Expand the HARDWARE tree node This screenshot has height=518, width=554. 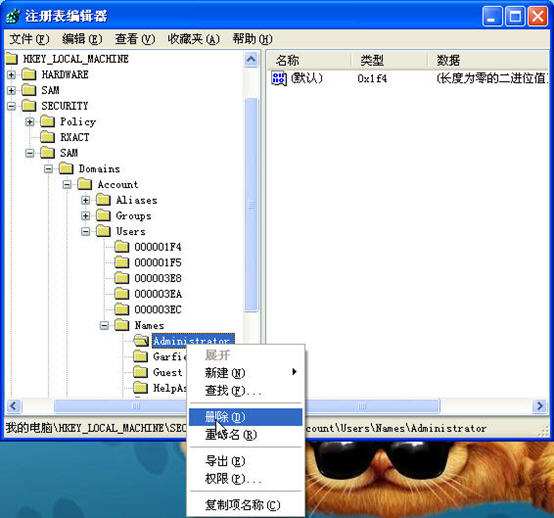(x=11, y=75)
